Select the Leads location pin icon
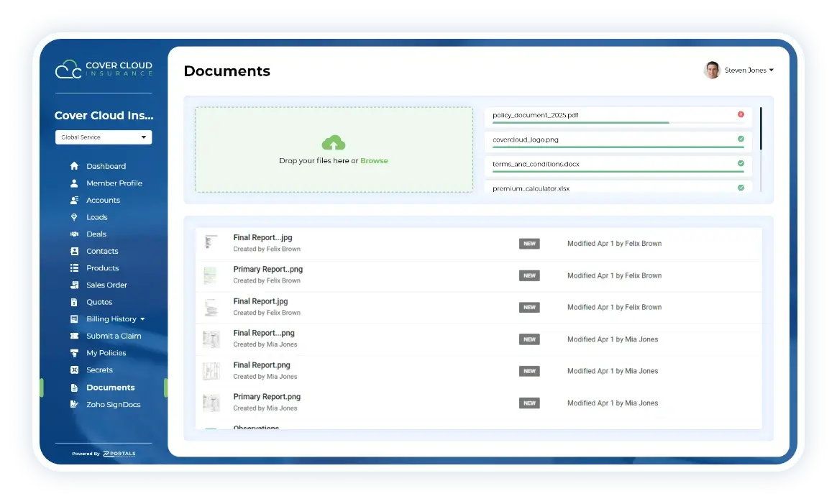This screenshot has height=504, width=837. 74,216
